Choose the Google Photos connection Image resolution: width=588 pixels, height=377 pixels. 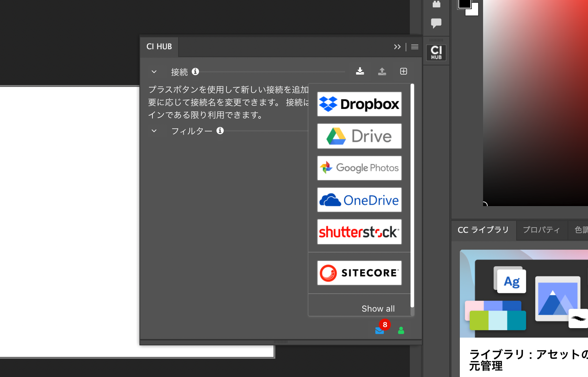click(x=359, y=168)
